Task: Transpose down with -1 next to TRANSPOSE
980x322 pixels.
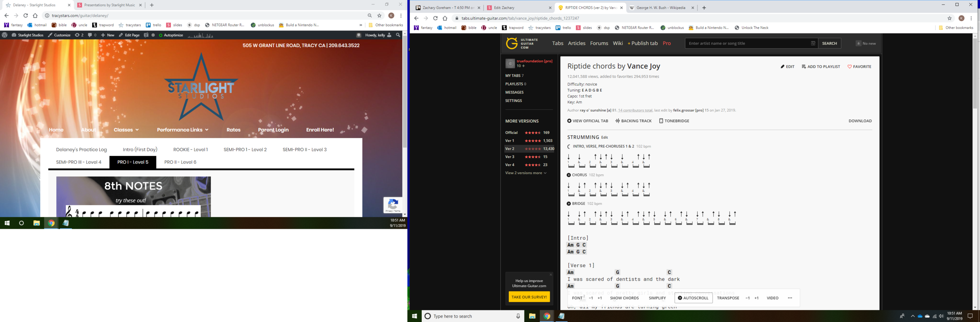Action: coord(748,298)
